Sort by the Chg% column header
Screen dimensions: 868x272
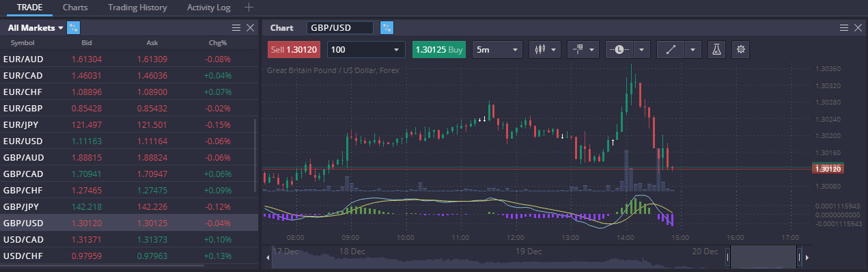[218, 43]
